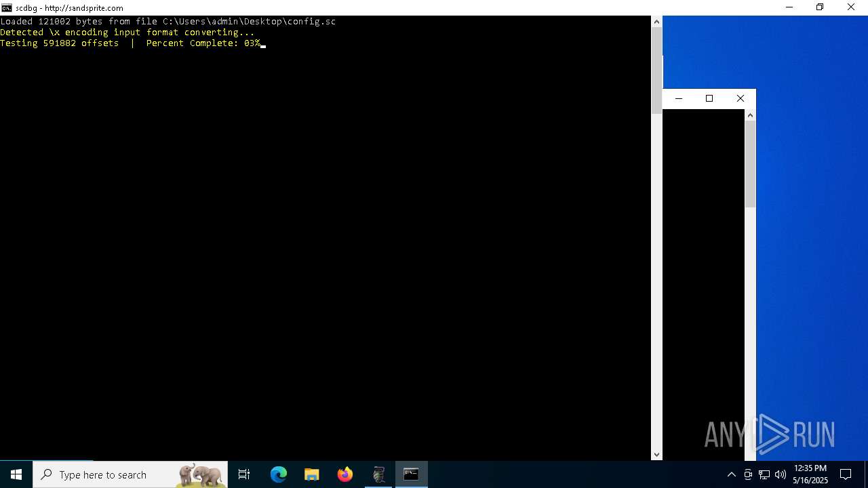Click the scdbg - http://sandsprite.com title text
The image size is (868, 488).
pos(69,8)
